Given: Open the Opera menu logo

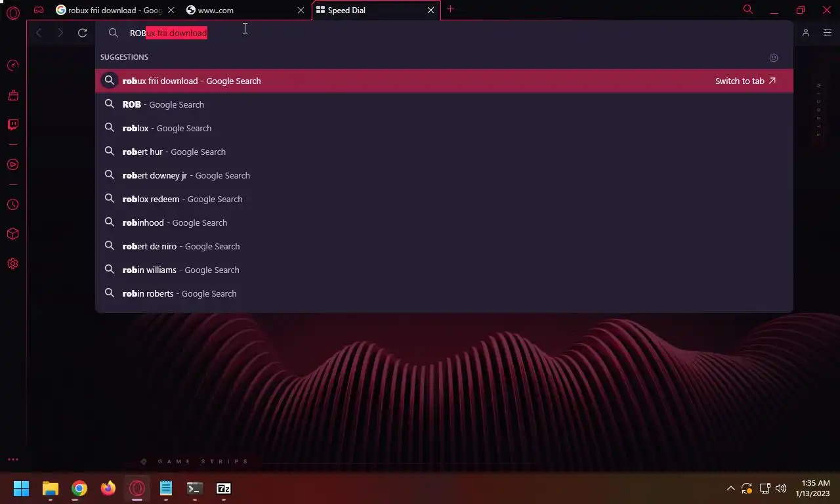Looking at the screenshot, I should coord(13,12).
